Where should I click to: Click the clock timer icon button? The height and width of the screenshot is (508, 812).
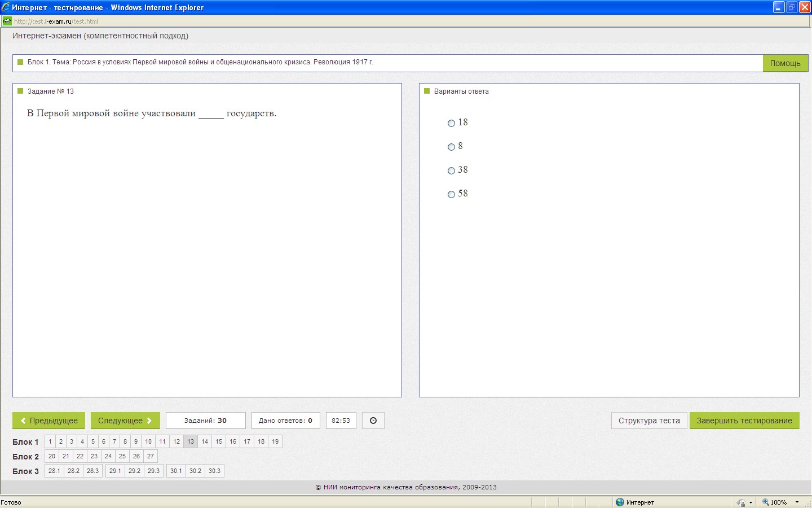(373, 421)
